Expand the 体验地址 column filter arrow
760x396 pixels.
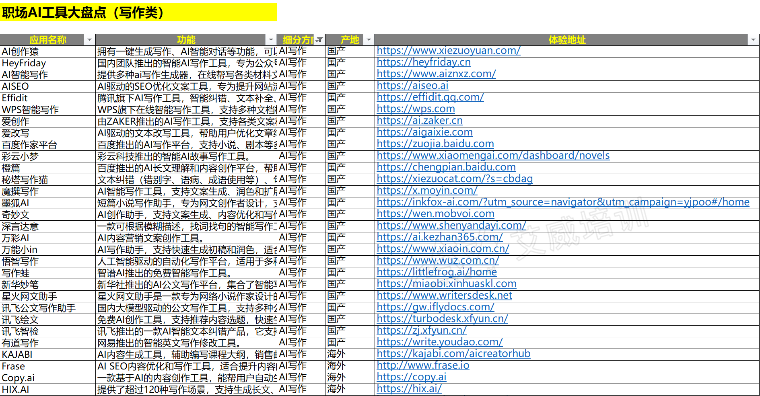tap(753, 40)
